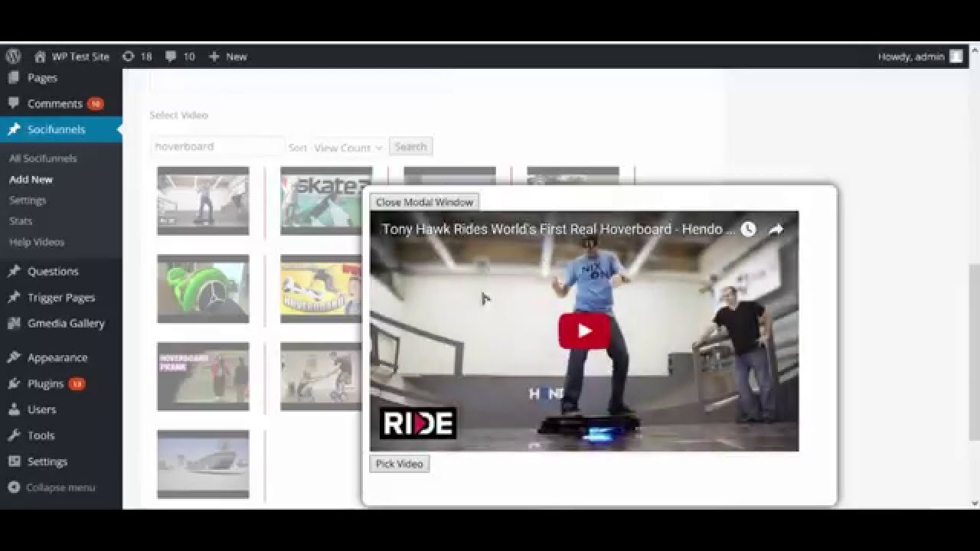Open Tools in the sidebar
Image resolution: width=980 pixels, height=551 pixels.
pyautogui.click(x=41, y=435)
